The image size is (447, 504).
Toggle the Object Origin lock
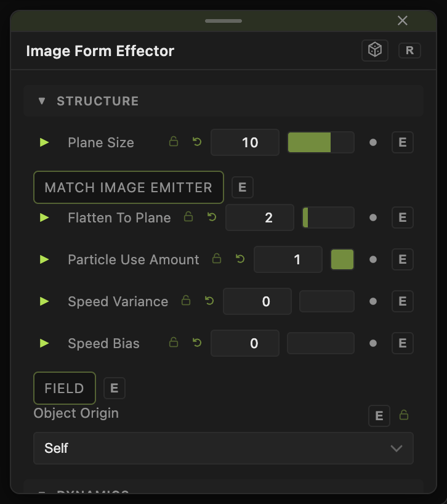(x=404, y=415)
